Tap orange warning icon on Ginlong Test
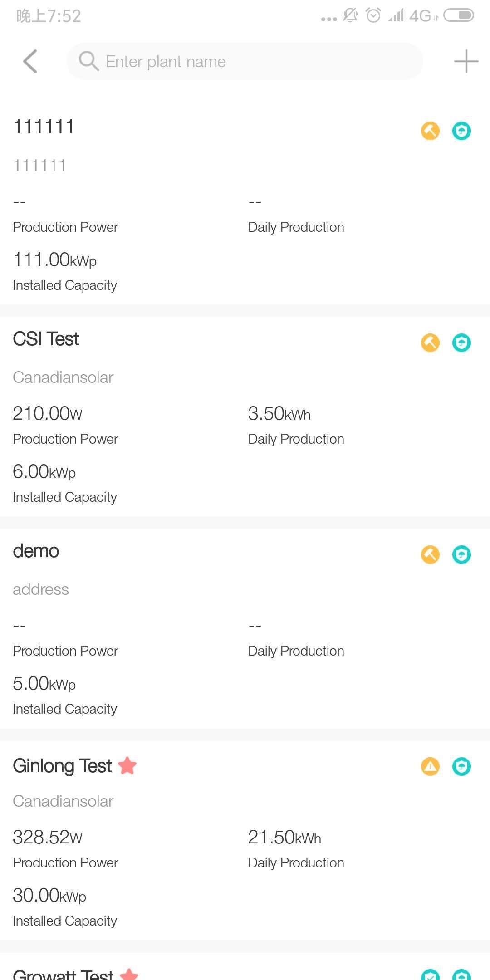490x980 pixels. (430, 766)
